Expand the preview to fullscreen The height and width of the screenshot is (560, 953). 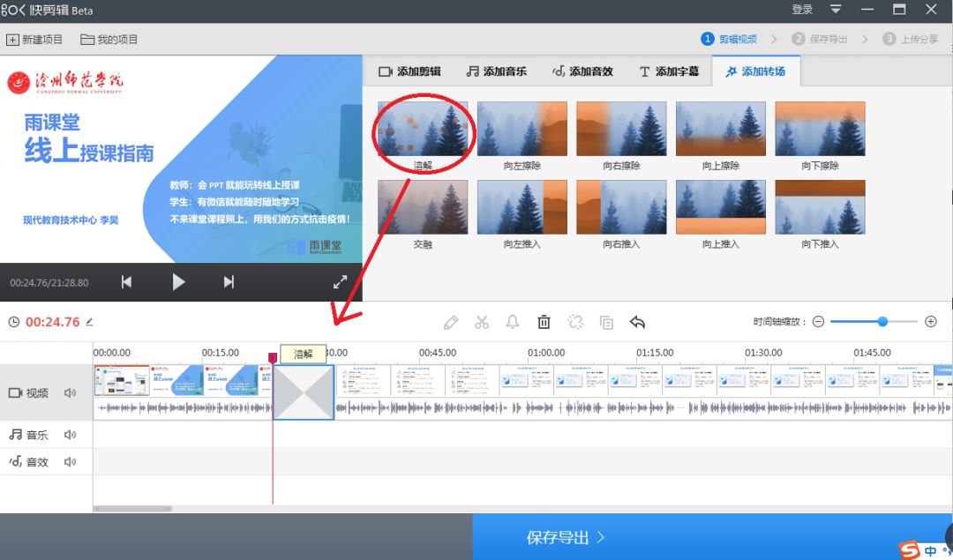point(341,282)
